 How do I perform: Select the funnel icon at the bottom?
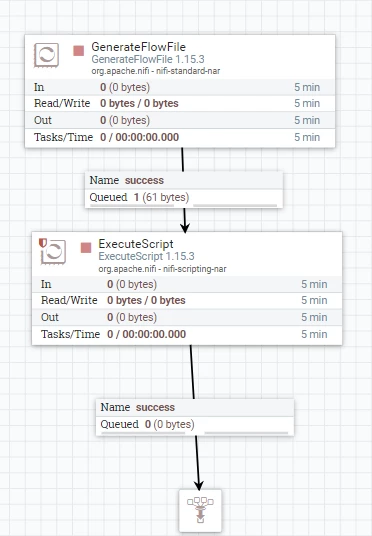200,510
